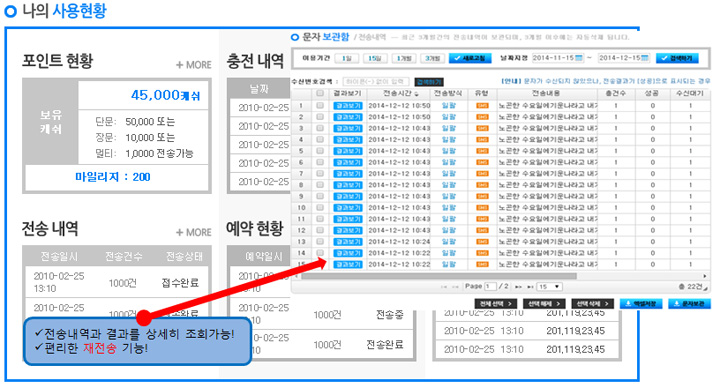720x388 pixels.
Task: Click the dark 검색하기 number search button
Action: point(429,82)
